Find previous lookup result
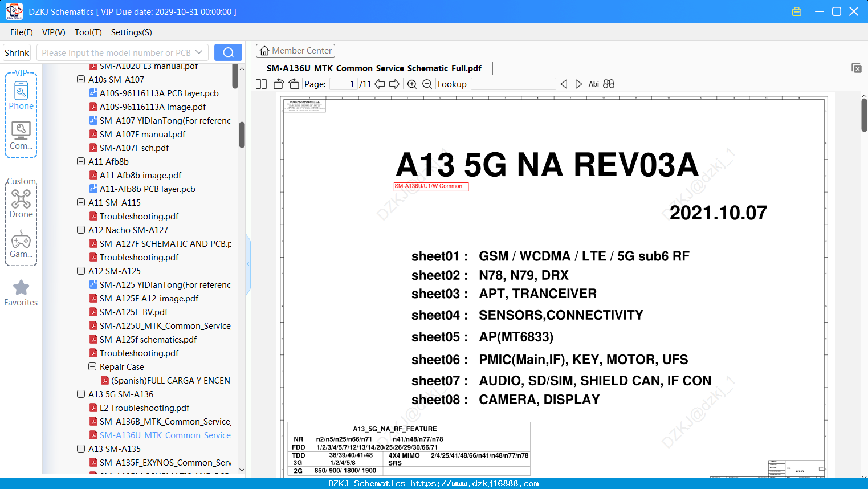Screen dimensions: 868x489 coord(564,84)
